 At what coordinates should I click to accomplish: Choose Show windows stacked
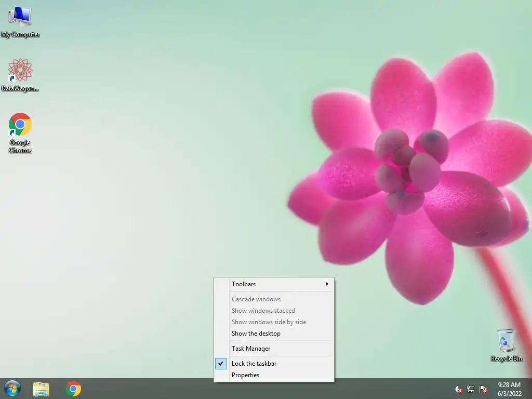(274, 311)
